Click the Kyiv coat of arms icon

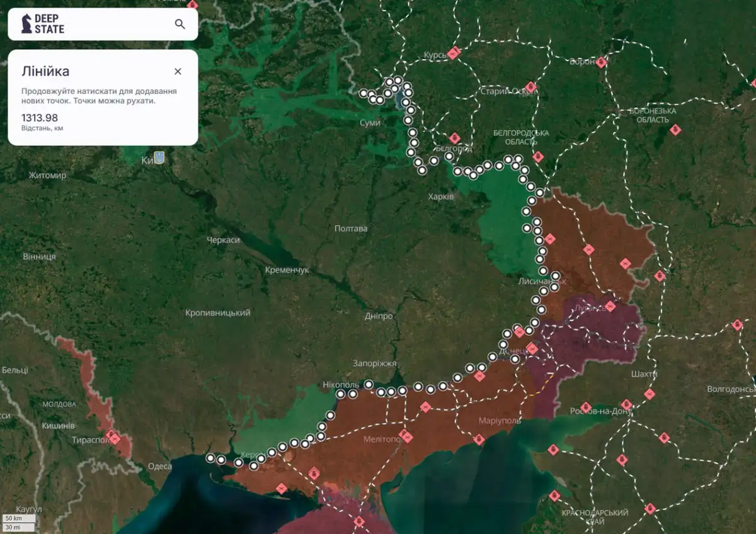[x=159, y=158]
